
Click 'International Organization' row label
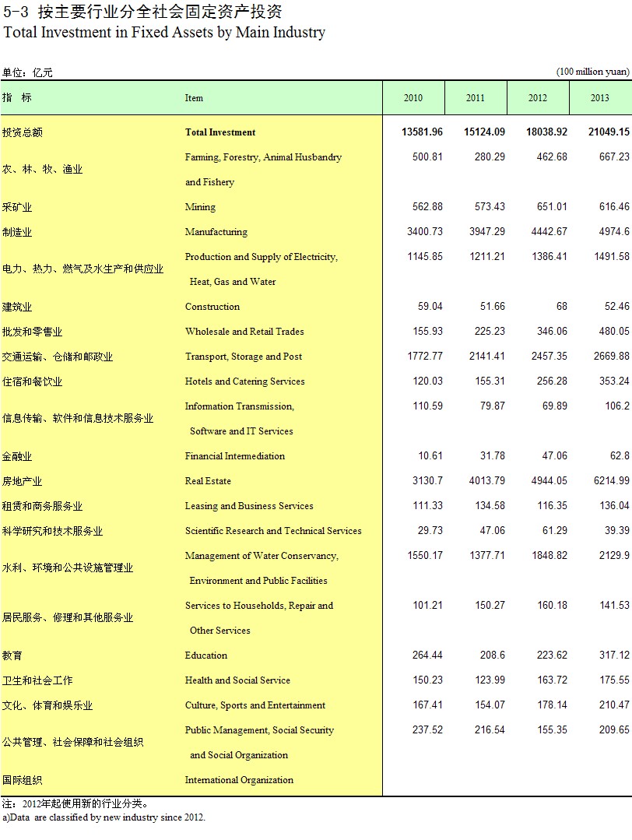(239, 780)
